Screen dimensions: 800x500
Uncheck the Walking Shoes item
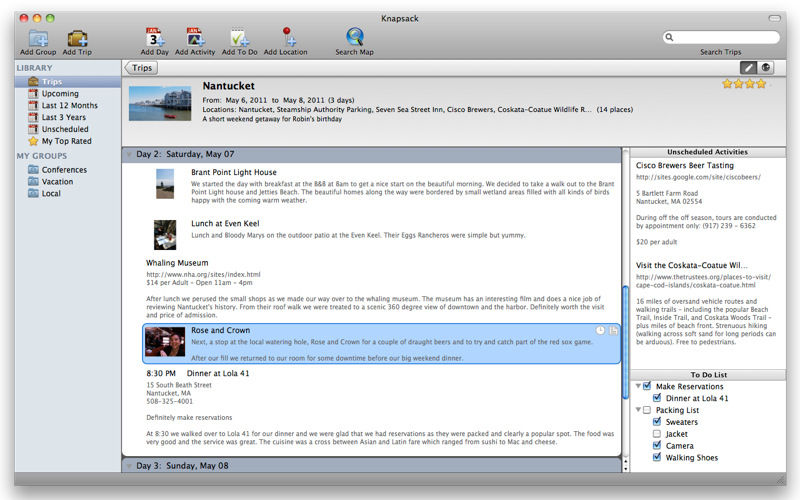[x=657, y=458]
